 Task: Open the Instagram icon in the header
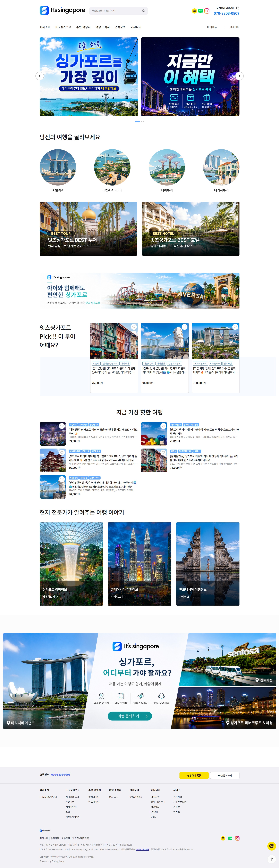(x=207, y=11)
